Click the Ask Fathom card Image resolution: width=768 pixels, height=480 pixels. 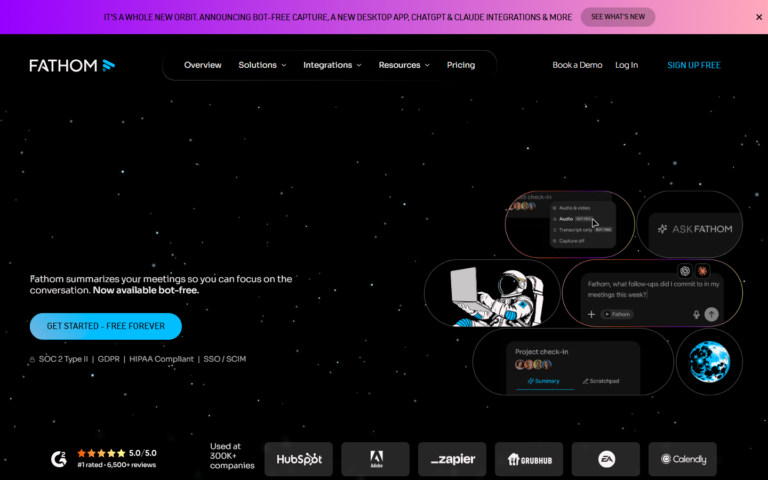click(x=690, y=224)
